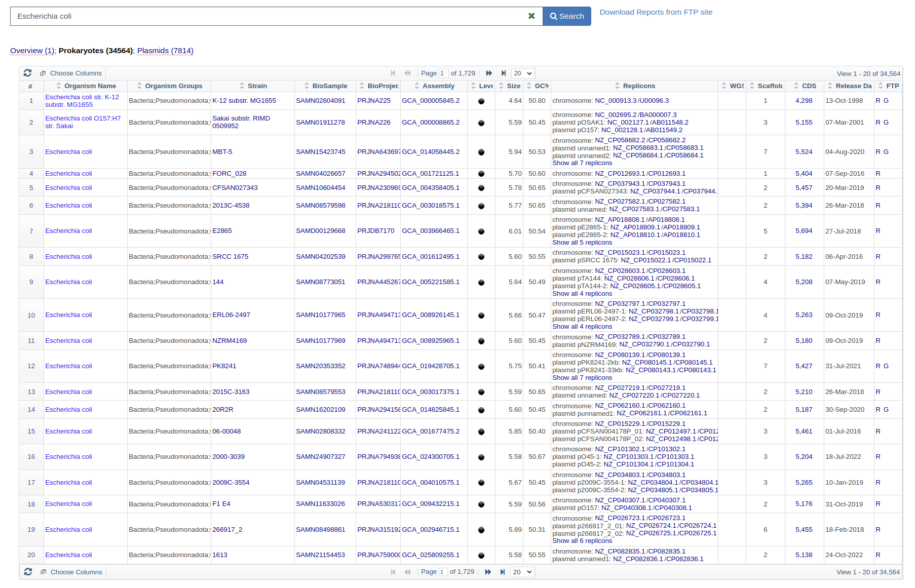915x588 pixels.
Task: Expand Show all 5 replicons for E2865
Action: tap(582, 243)
